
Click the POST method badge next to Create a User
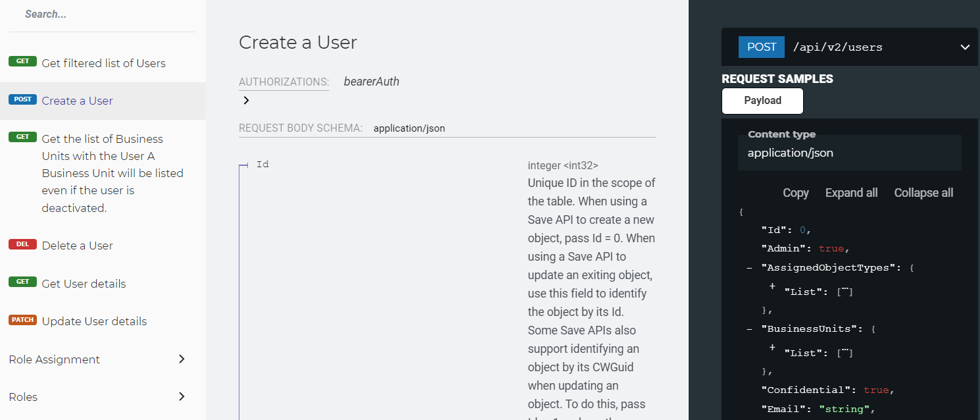tap(22, 99)
